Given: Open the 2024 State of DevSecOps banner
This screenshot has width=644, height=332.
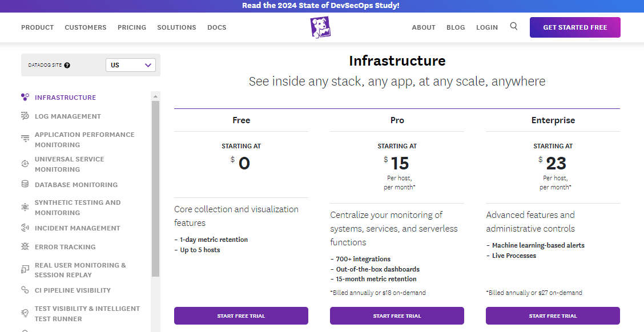Looking at the screenshot, I should (320, 6).
